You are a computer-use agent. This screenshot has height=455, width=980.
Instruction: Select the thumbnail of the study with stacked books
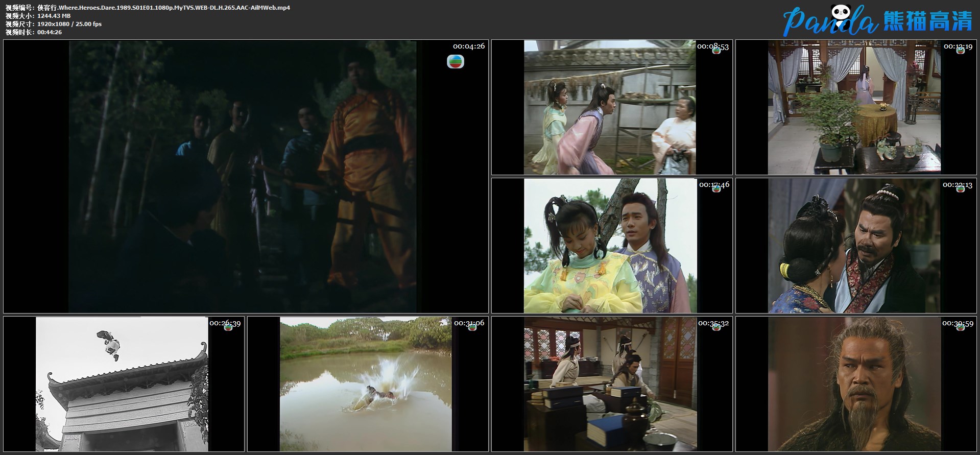[612, 384]
